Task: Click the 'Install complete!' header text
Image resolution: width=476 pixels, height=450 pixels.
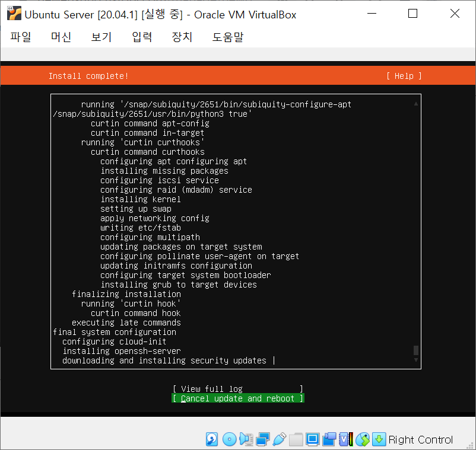Action: 88,76
